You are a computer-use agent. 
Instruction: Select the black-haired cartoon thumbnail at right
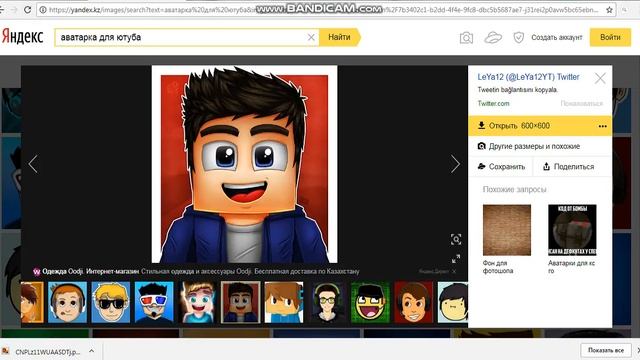click(453, 302)
